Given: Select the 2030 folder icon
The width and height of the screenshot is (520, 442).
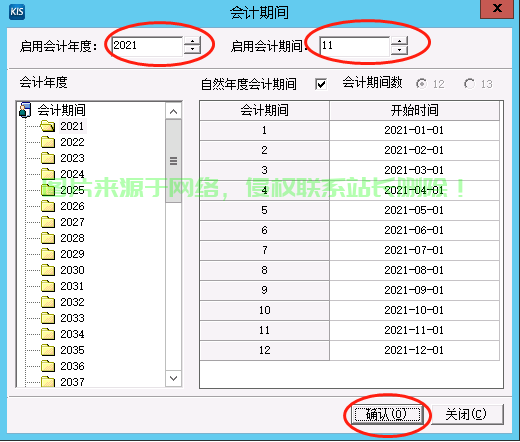Looking at the screenshot, I should (48, 270).
